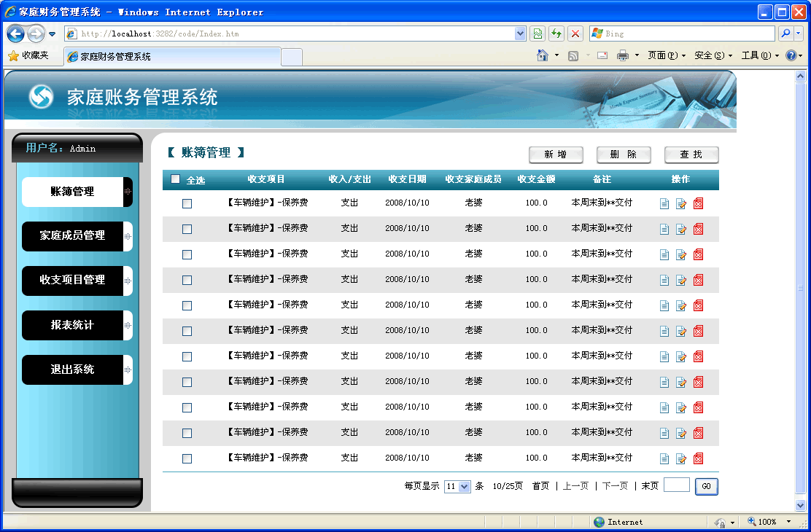Edit pencil icon in the last table row
The width and height of the screenshot is (811, 532).
[681, 458]
